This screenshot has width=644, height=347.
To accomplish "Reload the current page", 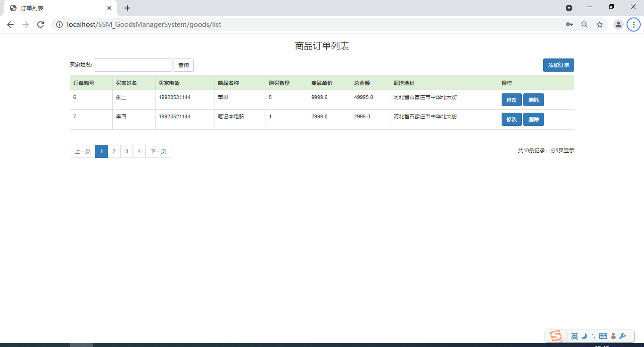I will (x=41, y=25).
